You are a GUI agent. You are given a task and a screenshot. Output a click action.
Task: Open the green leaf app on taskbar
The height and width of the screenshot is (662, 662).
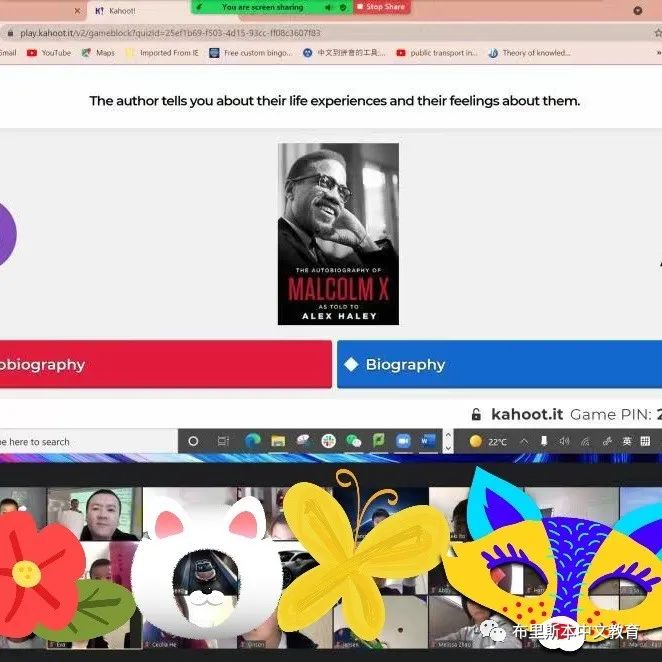379,441
